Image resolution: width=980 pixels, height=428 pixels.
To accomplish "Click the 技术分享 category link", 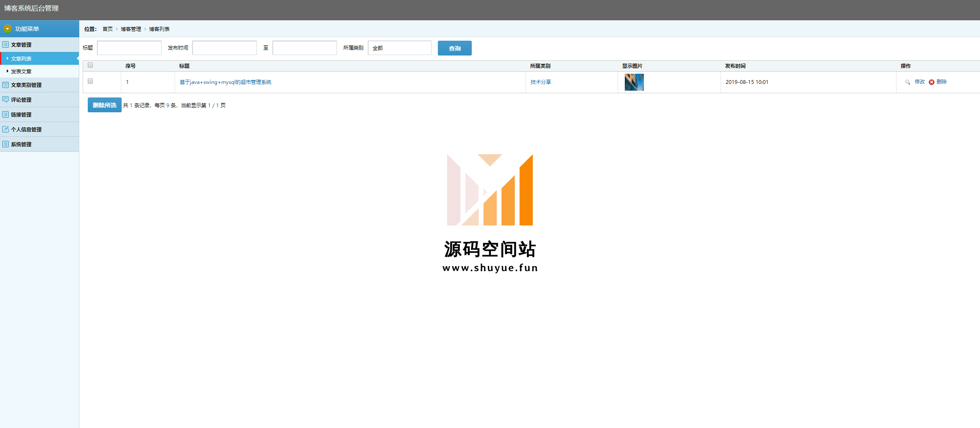I will [541, 82].
